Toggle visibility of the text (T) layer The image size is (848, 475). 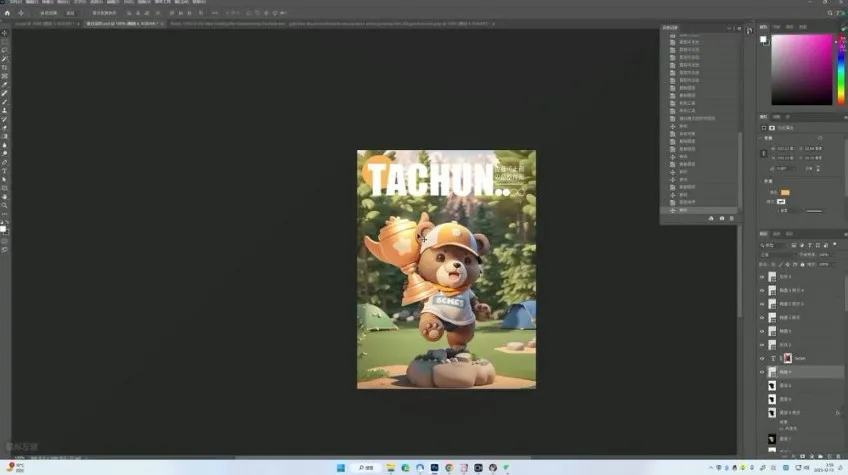click(762, 357)
